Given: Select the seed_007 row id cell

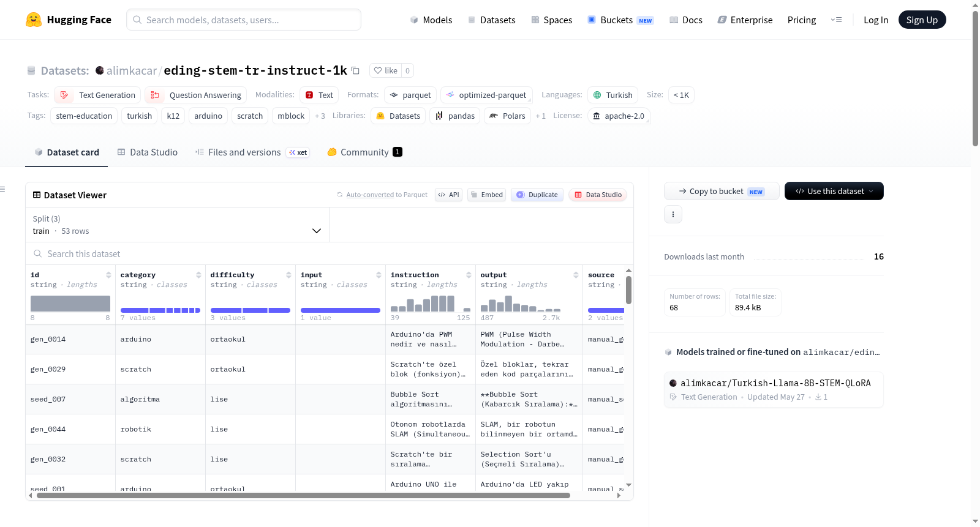Looking at the screenshot, I should 70,399.
